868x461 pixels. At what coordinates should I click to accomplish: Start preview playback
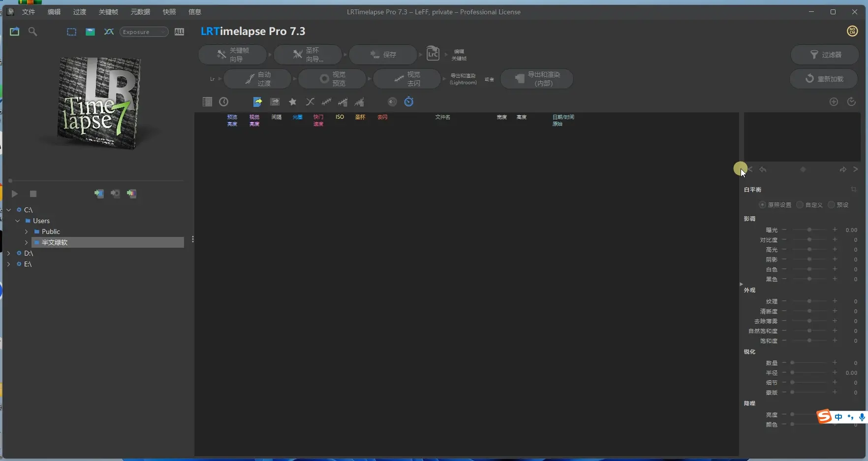[15, 194]
